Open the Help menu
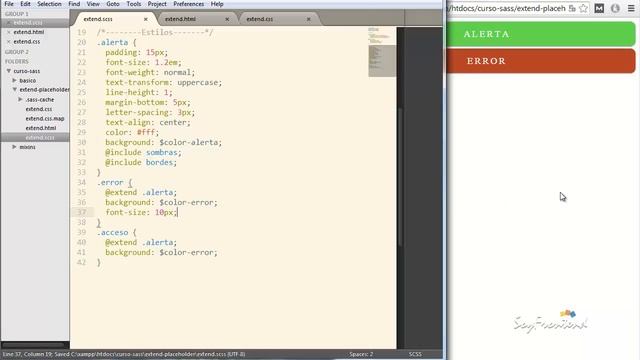This screenshot has height=360, width=640. [217, 4]
